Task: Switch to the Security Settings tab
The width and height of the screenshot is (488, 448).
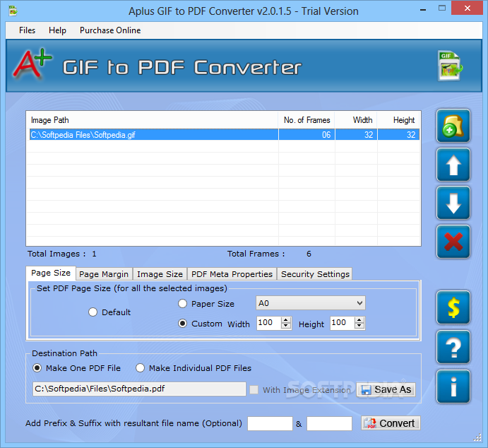Action: point(315,274)
